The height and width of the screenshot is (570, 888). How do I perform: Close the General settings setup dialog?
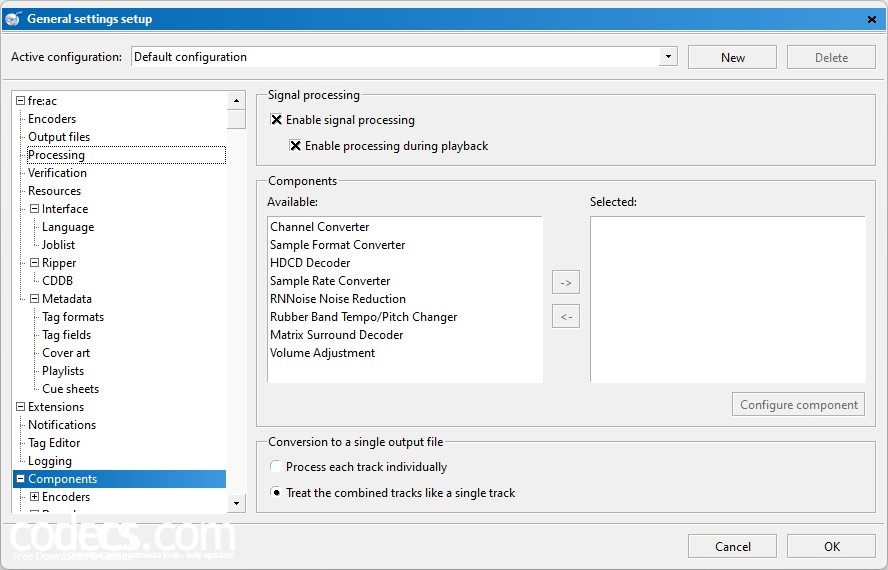coord(872,19)
